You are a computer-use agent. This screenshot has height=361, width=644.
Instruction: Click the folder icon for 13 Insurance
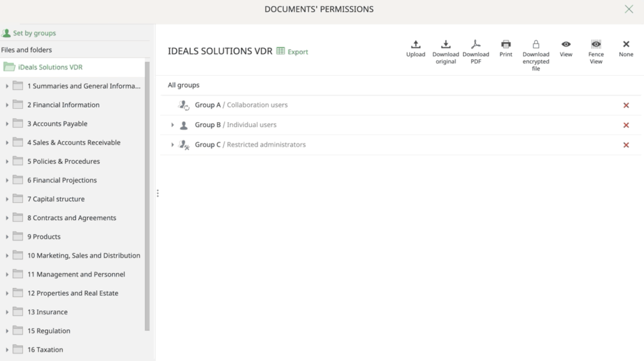tap(18, 312)
